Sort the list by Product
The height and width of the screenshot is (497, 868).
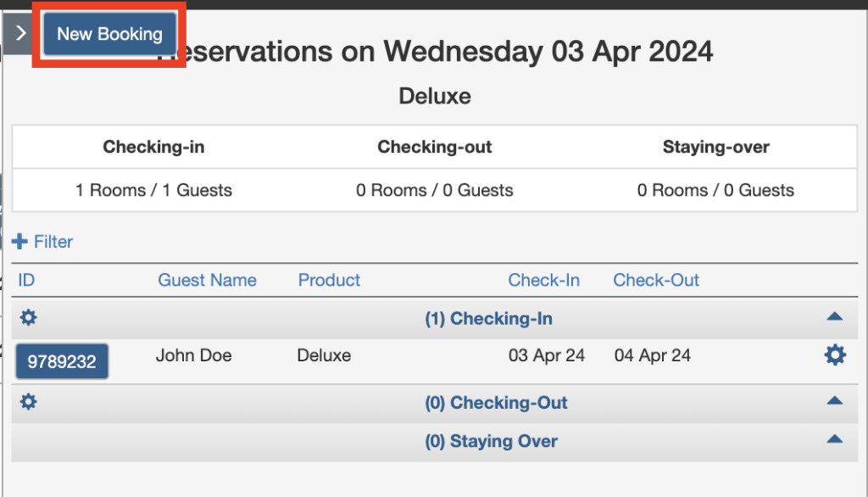point(329,280)
